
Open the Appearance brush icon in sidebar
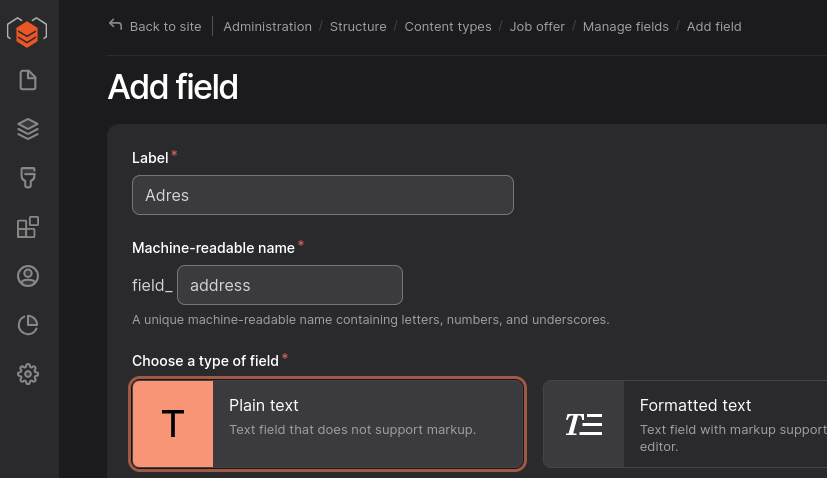28,178
